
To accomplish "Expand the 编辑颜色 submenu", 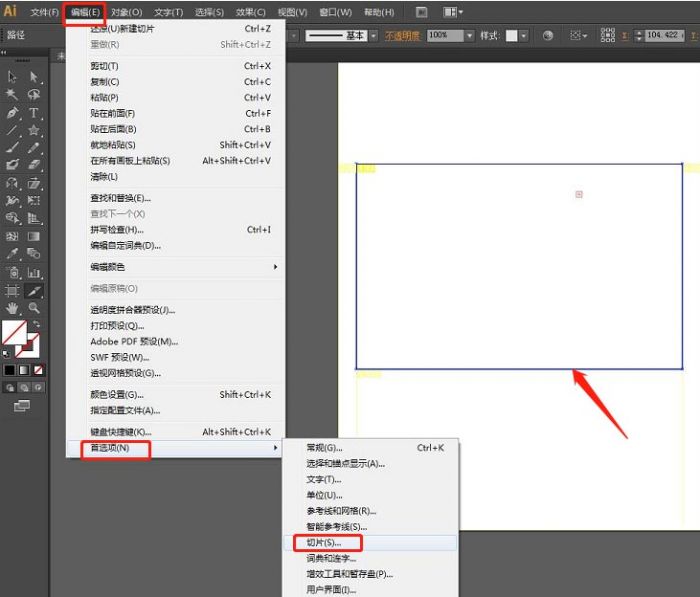I will click(176, 267).
